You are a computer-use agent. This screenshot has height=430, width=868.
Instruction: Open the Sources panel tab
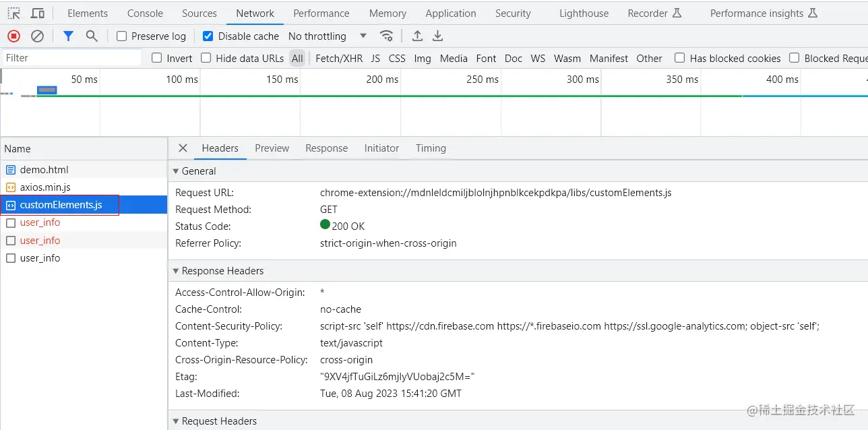(x=199, y=13)
